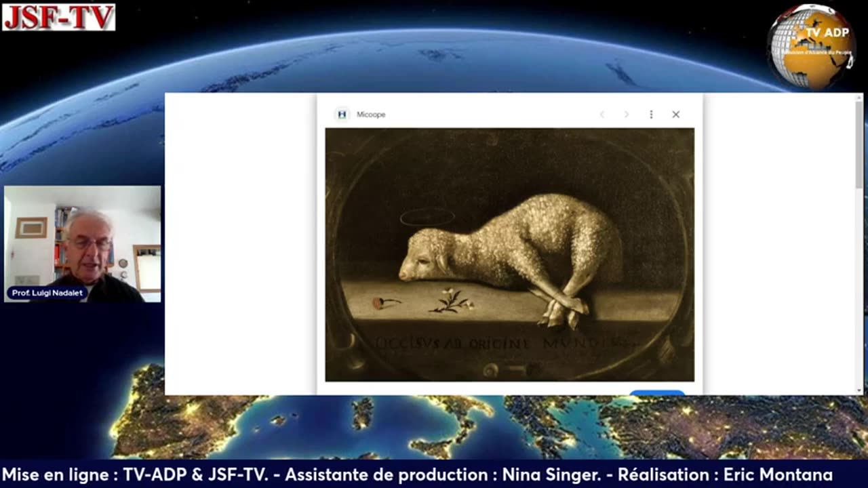Click Prof. Luigi Nadalet webcam feed

[83, 244]
